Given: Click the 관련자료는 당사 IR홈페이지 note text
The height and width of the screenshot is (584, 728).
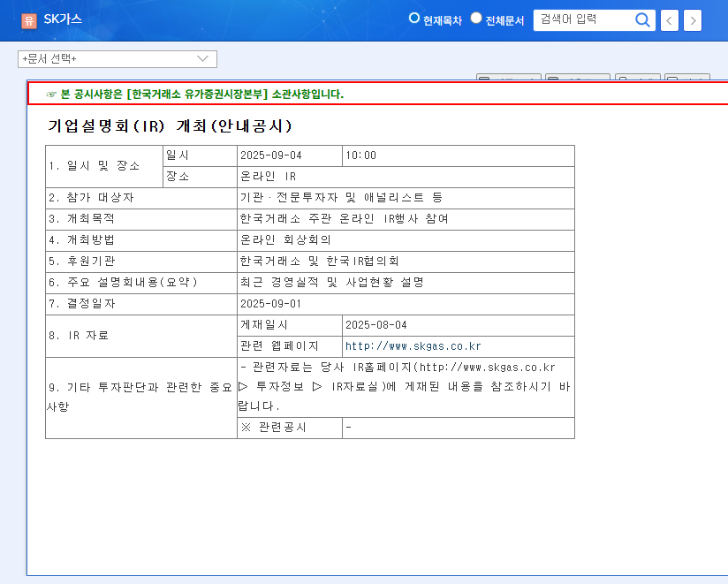Looking at the screenshot, I should click(x=406, y=387).
